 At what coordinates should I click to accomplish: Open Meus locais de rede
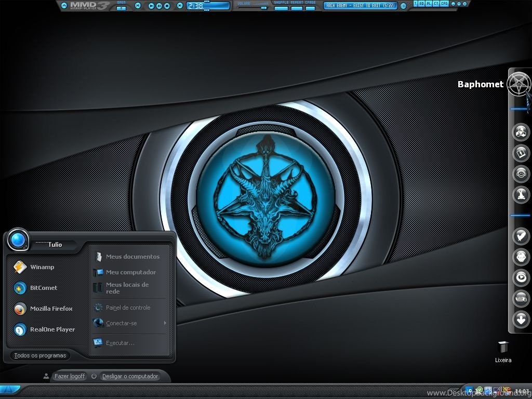coord(122,288)
